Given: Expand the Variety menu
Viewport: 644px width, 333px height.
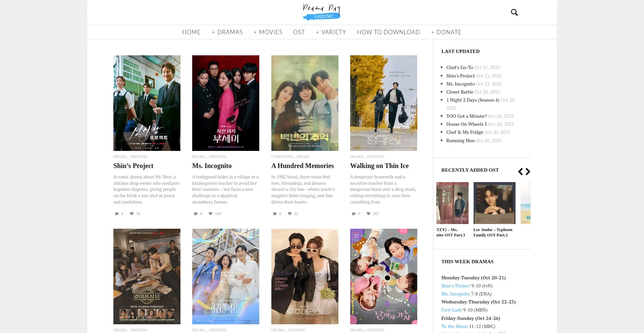Looking at the screenshot, I should pyautogui.click(x=331, y=32).
